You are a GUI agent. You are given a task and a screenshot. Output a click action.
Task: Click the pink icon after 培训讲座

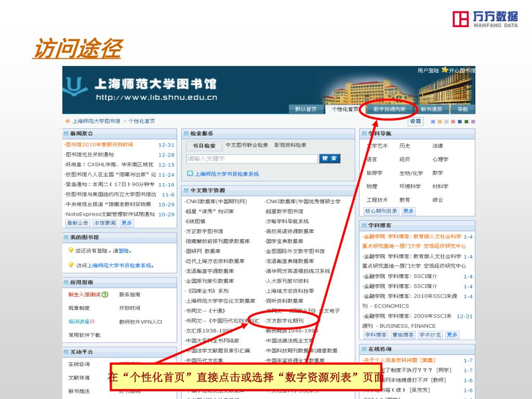coord(92,321)
